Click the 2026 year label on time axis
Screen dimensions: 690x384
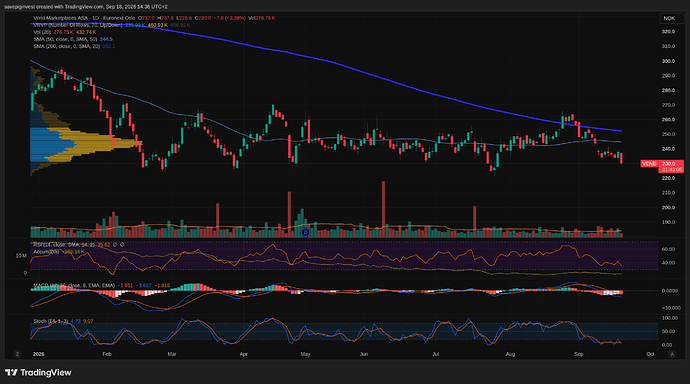click(39, 354)
